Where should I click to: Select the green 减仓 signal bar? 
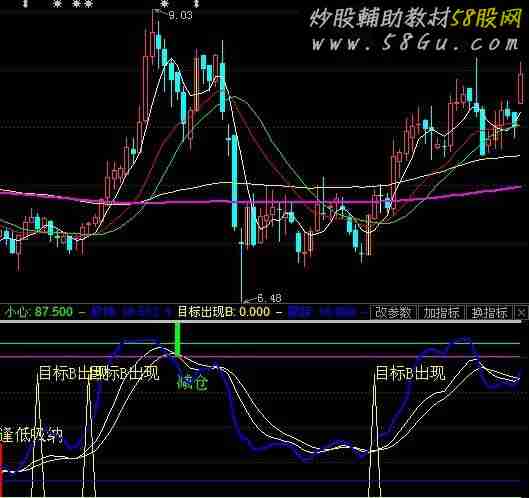pos(177,338)
